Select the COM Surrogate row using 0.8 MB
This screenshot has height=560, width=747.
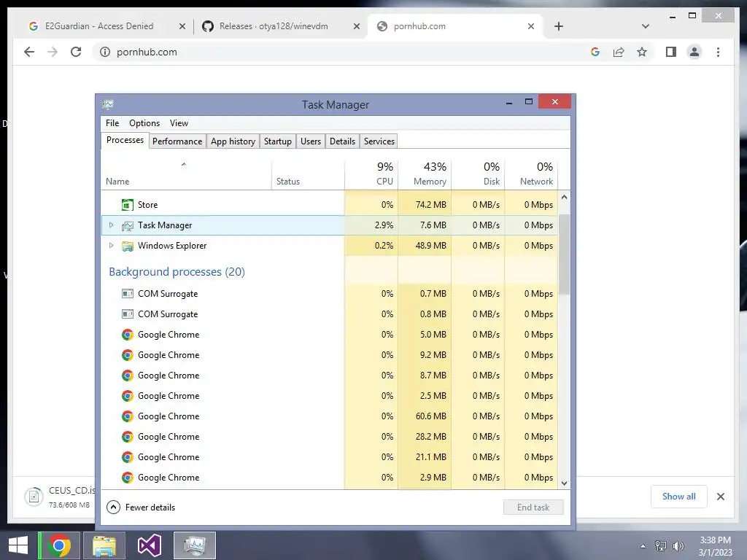(x=329, y=314)
